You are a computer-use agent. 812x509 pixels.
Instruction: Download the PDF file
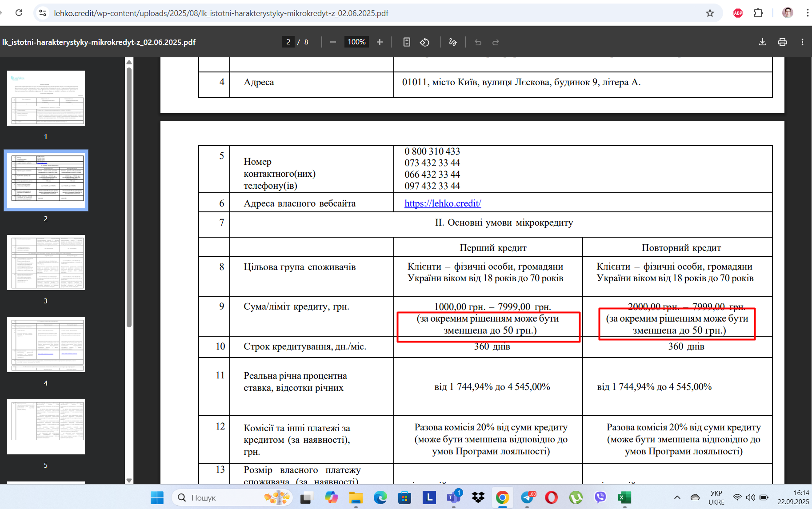762,42
